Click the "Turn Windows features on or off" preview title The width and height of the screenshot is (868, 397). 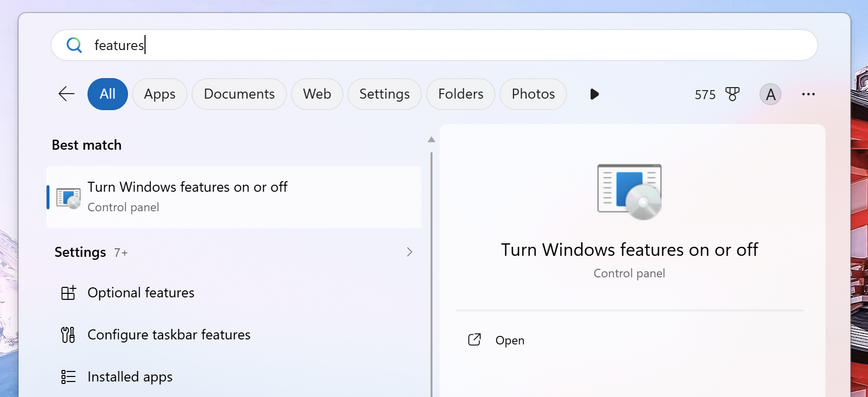coord(629,250)
